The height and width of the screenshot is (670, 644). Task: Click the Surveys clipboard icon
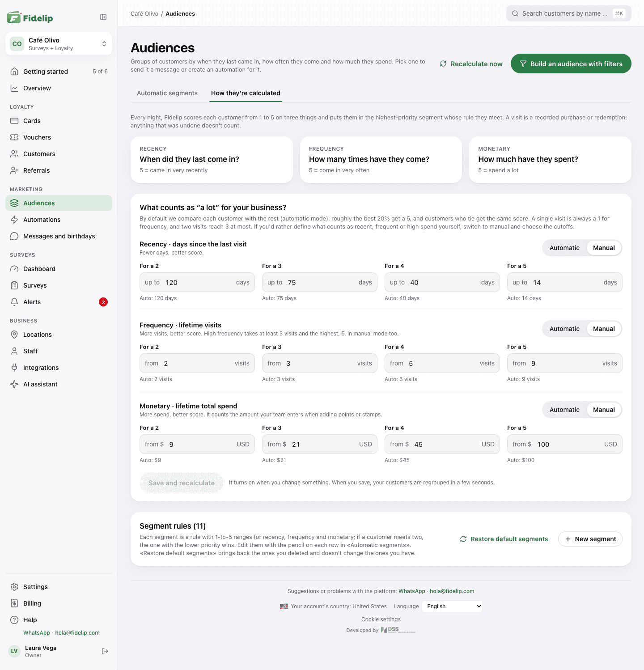click(14, 285)
